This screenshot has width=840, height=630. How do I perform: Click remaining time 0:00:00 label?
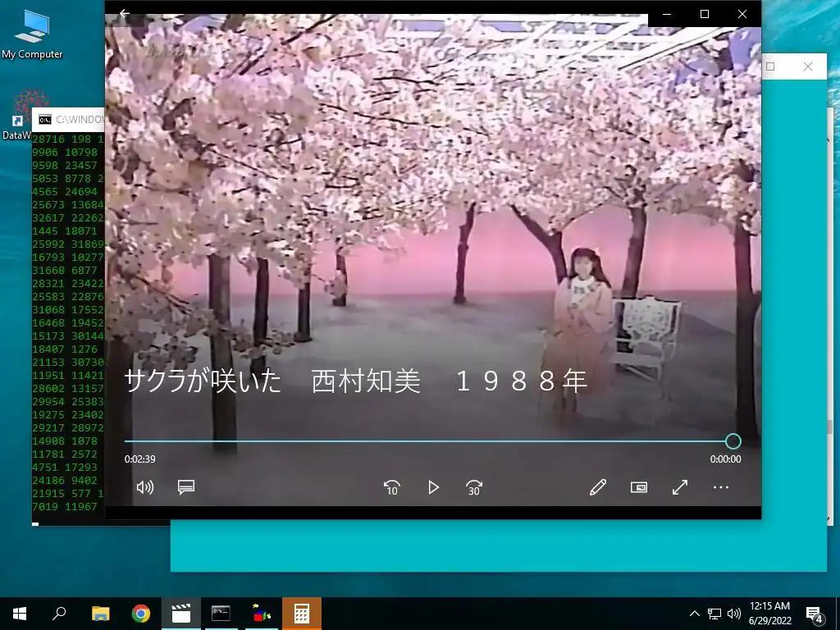[x=725, y=459]
